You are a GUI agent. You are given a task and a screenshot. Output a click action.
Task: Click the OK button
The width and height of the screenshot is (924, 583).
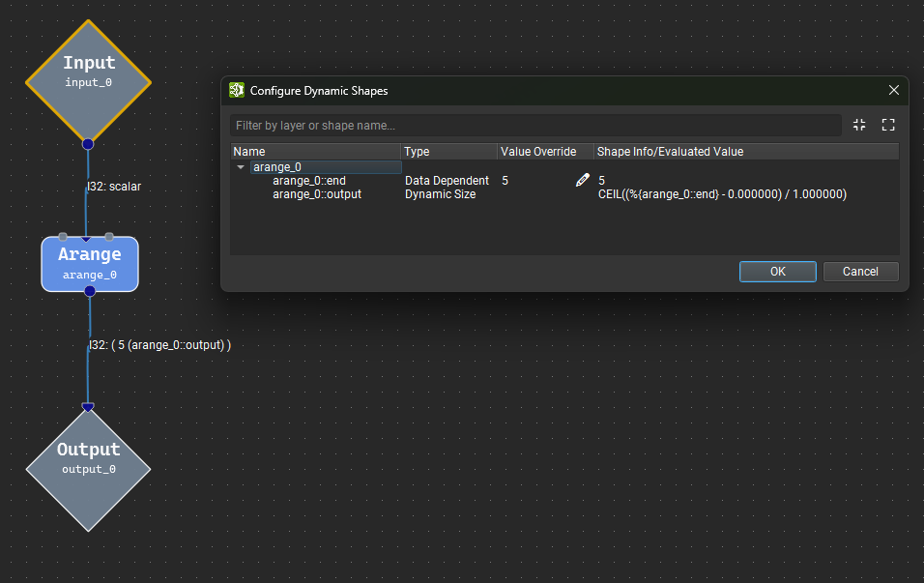click(777, 271)
